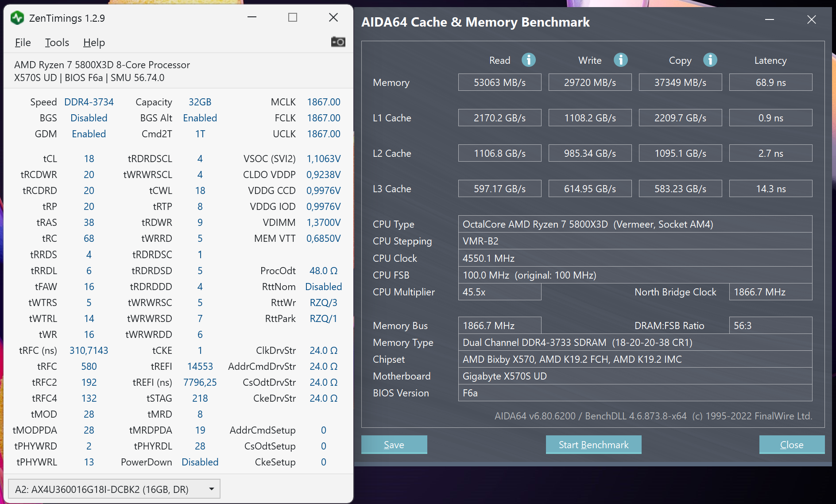Open the File menu

point(23,43)
